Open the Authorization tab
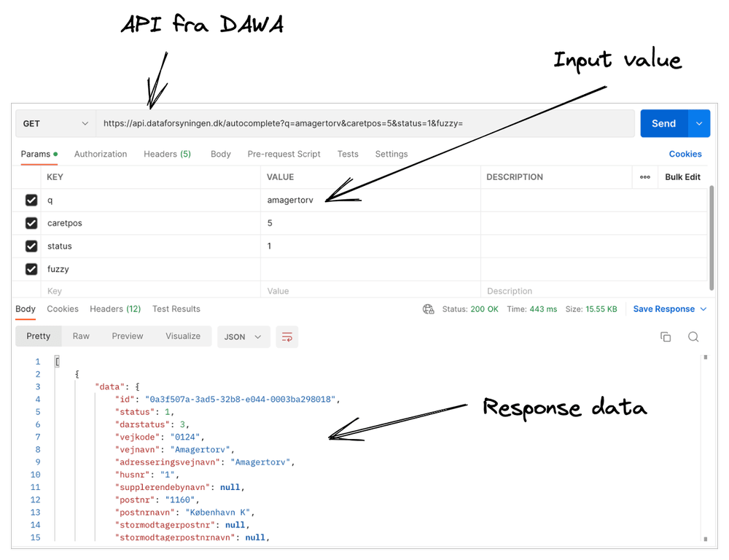Screen dimensions: 729x560 click(x=101, y=155)
